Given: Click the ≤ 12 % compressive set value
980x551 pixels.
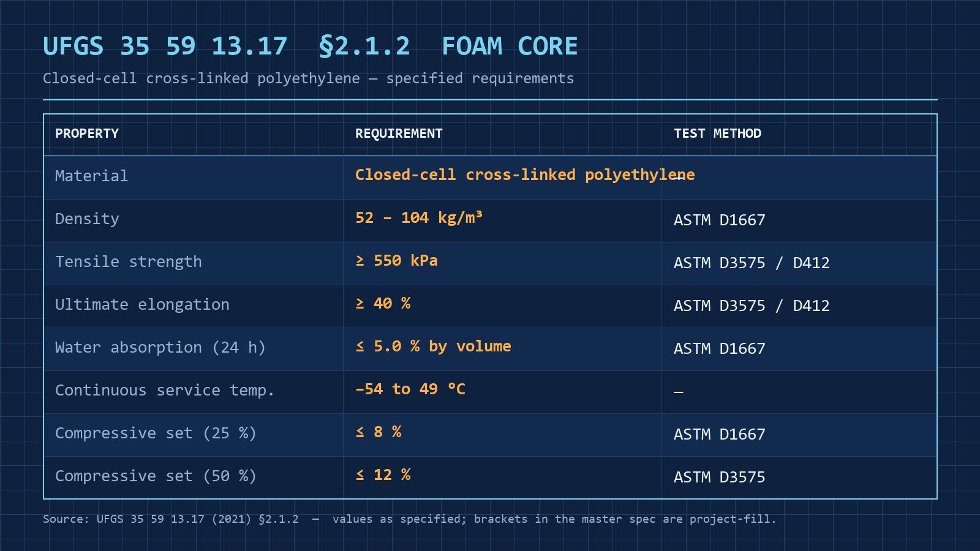Looking at the screenshot, I should 383,475.
